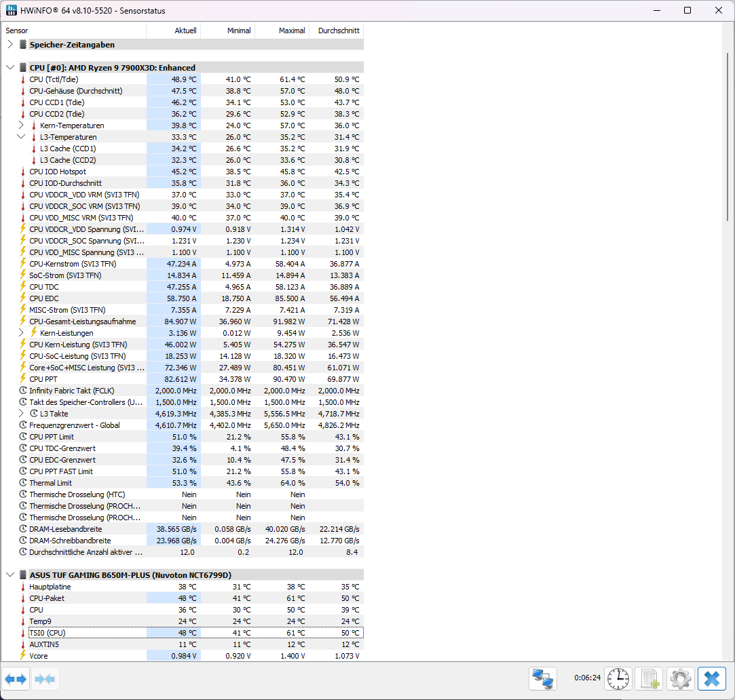The height and width of the screenshot is (700, 735).
Task: Click the chip icon beside CPU [#0] header
Action: pyautogui.click(x=22, y=67)
